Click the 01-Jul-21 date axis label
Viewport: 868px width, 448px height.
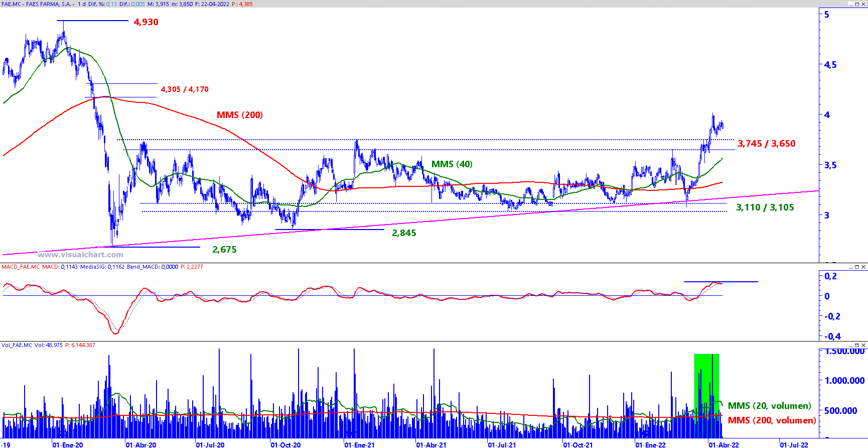[x=502, y=445]
